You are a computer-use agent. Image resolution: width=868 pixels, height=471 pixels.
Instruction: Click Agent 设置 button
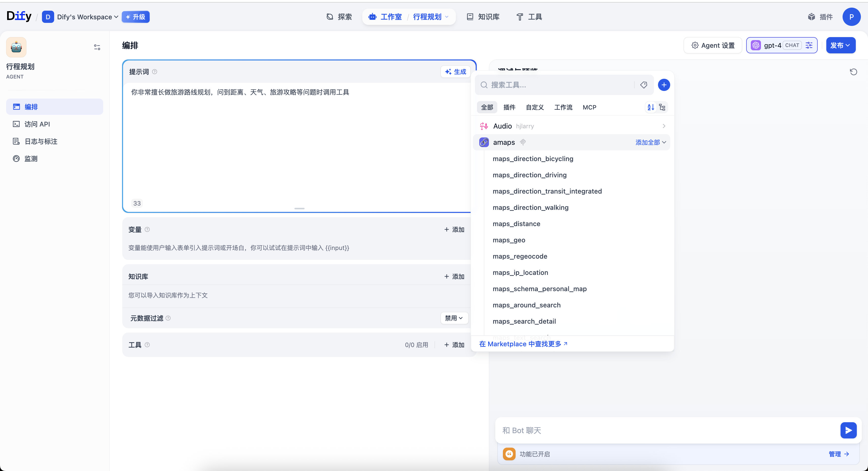pyautogui.click(x=713, y=45)
